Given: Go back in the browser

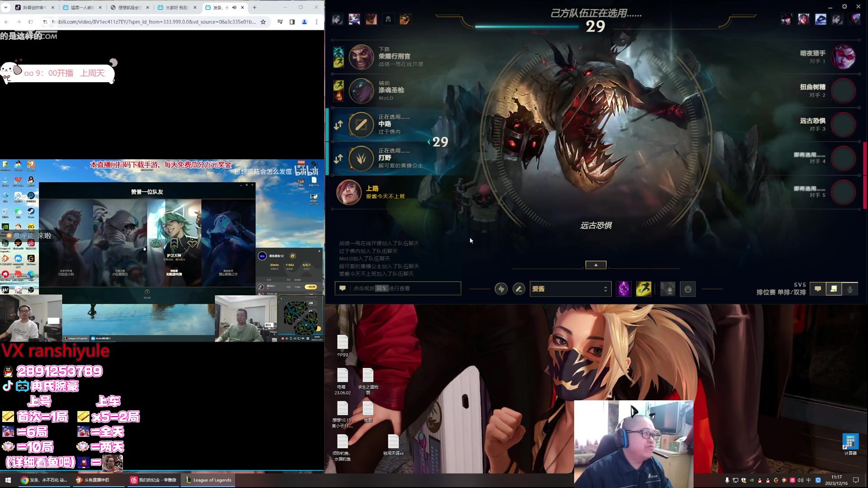Looking at the screenshot, I should [6, 22].
